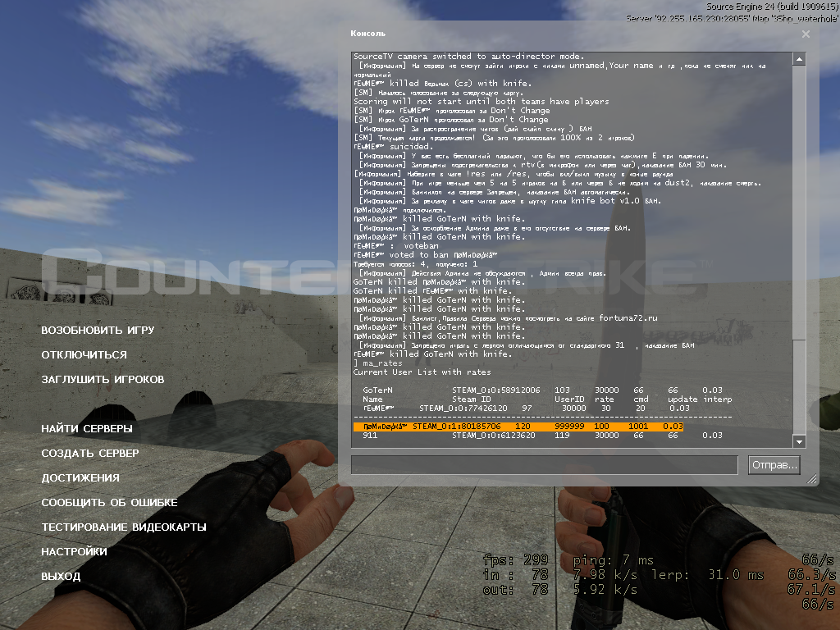Click the 'Source Engine 24 (build 1909615)' text
The width and height of the screenshot is (840, 630).
pyautogui.click(x=772, y=7)
